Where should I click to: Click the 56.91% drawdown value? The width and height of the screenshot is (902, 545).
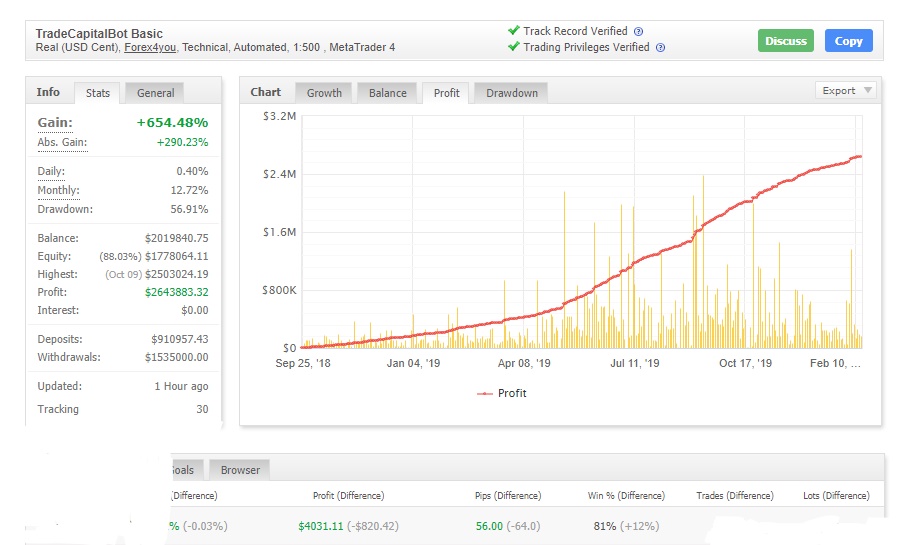click(x=189, y=209)
